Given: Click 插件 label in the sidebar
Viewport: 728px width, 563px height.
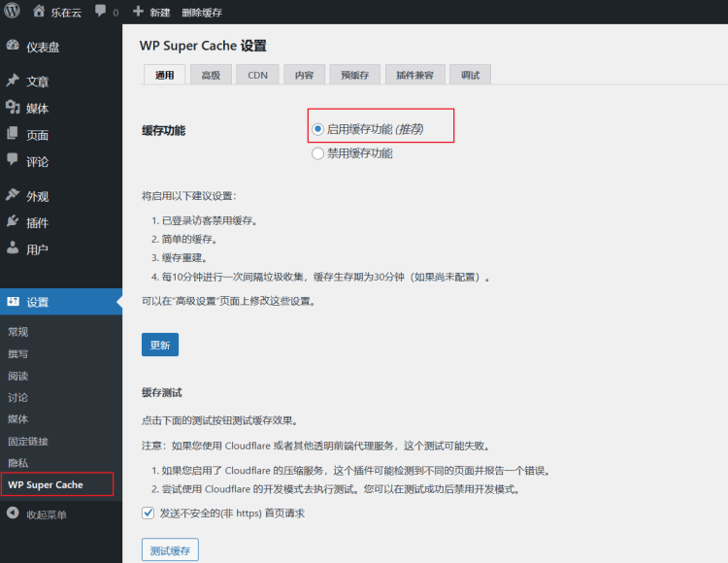Looking at the screenshot, I should click(x=37, y=223).
